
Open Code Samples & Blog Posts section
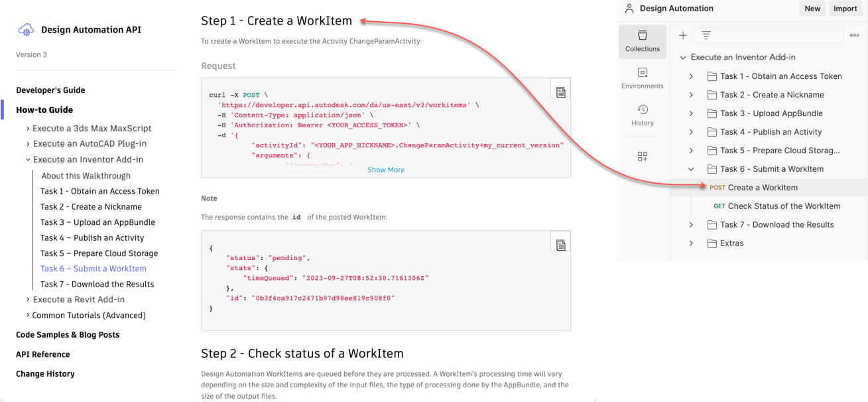(68, 335)
